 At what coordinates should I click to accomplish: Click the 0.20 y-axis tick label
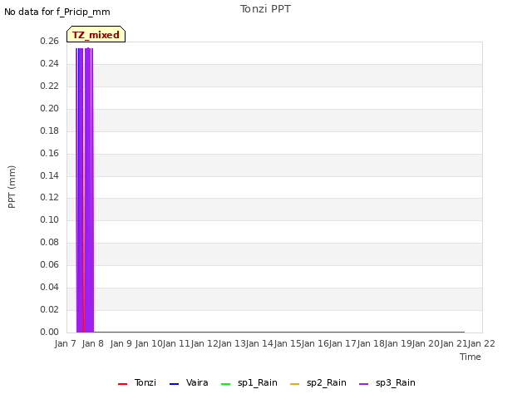point(50,109)
